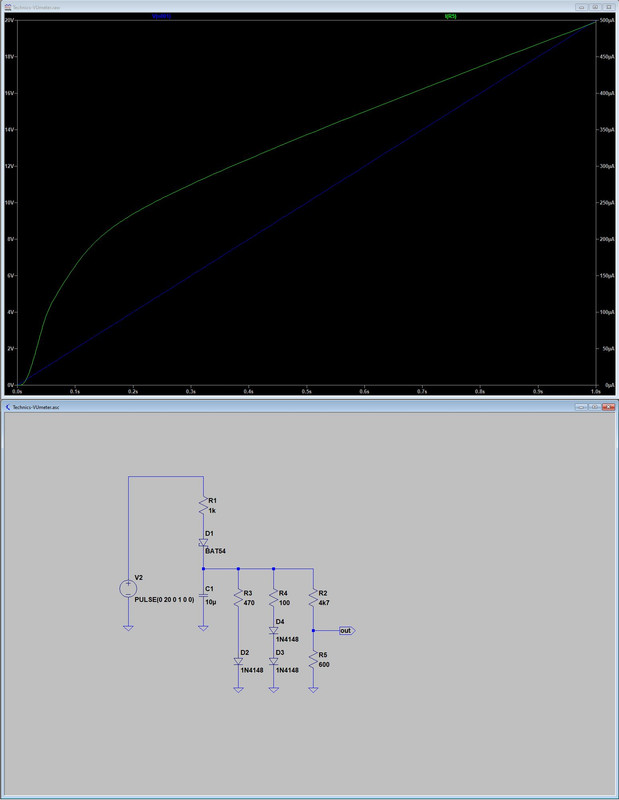This screenshot has height=800, width=619.
Task: Click the green I(R5) curve in plot
Action: coord(307,136)
